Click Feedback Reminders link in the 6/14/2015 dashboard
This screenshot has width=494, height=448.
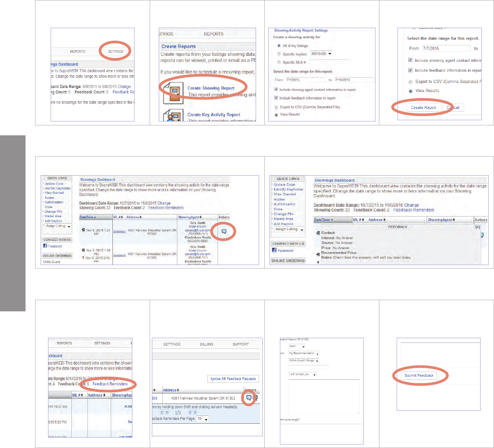coord(110,384)
